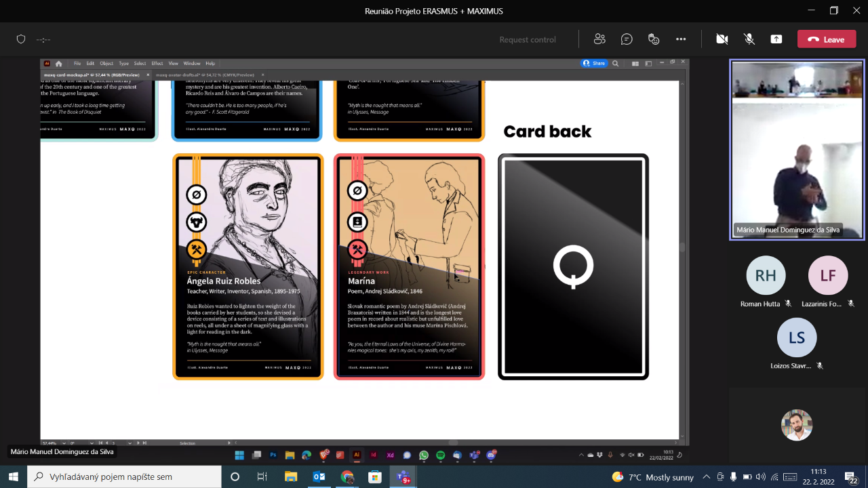Click the Illustrator search magnifier icon
Screen dimensions: 868x488
point(616,63)
